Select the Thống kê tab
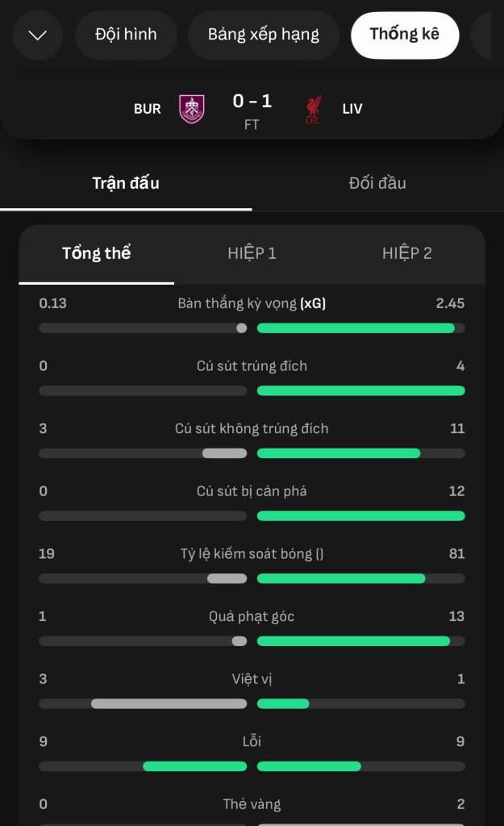This screenshot has height=826, width=504. pos(405,35)
